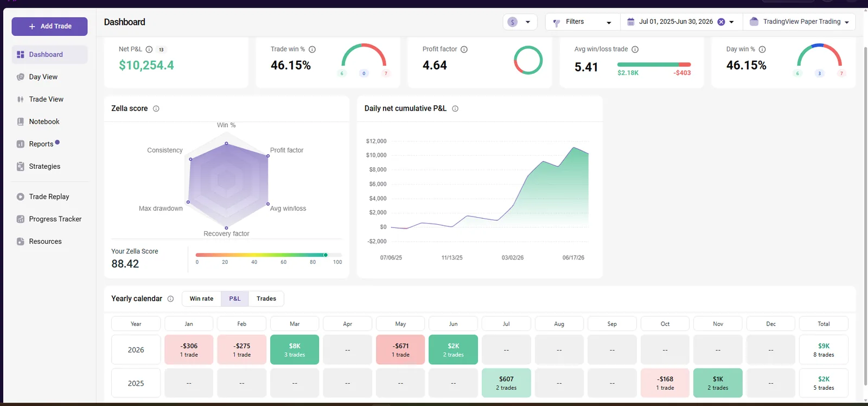The image size is (868, 406).
Task: Click the page vertical scrollbar
Action: [x=865, y=217]
